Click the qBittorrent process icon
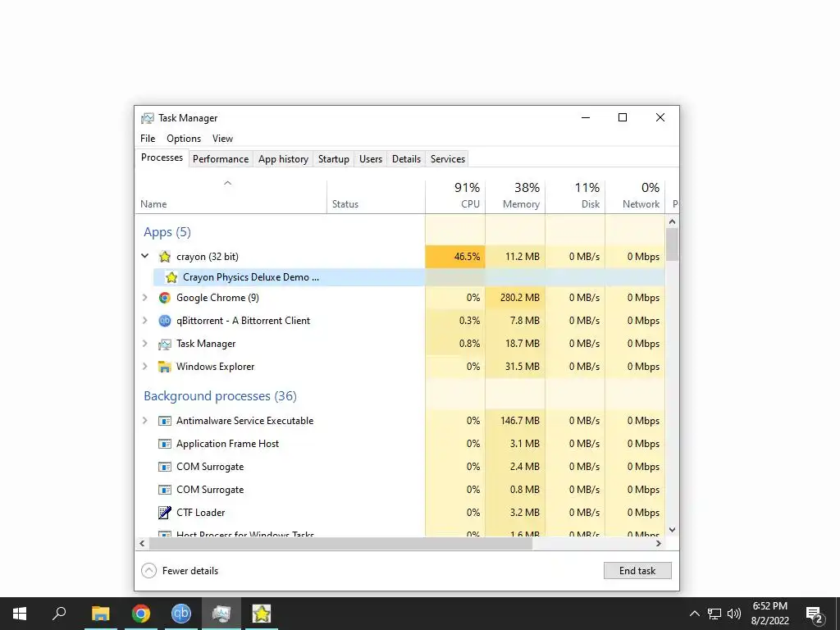Screen dimensions: 840x630 [x=164, y=321]
